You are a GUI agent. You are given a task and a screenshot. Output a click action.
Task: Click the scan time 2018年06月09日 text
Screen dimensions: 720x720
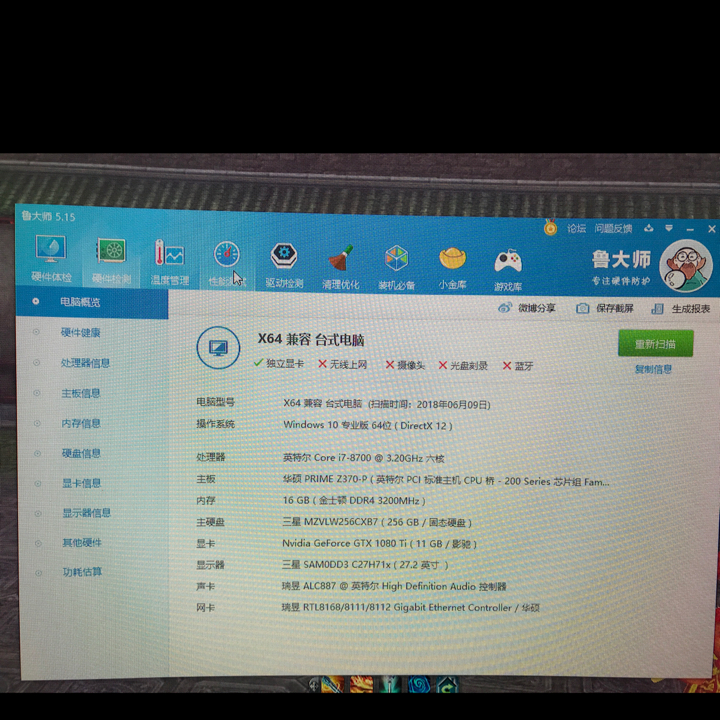pyautogui.click(x=430, y=405)
